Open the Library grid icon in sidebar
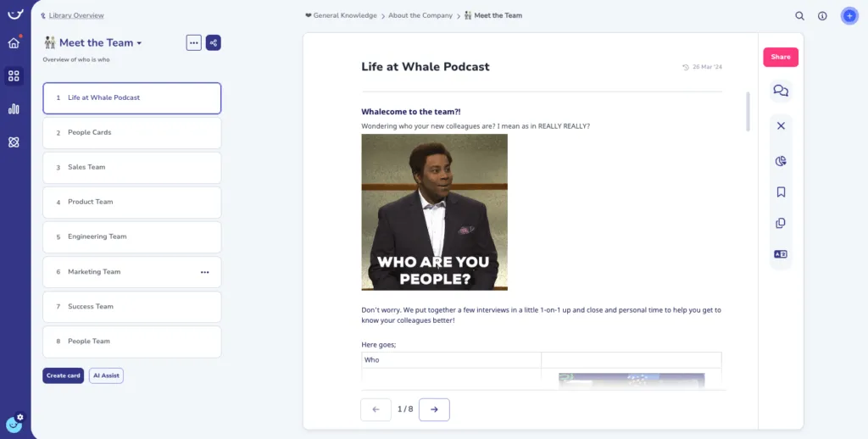This screenshot has width=868, height=439. pyautogui.click(x=14, y=75)
